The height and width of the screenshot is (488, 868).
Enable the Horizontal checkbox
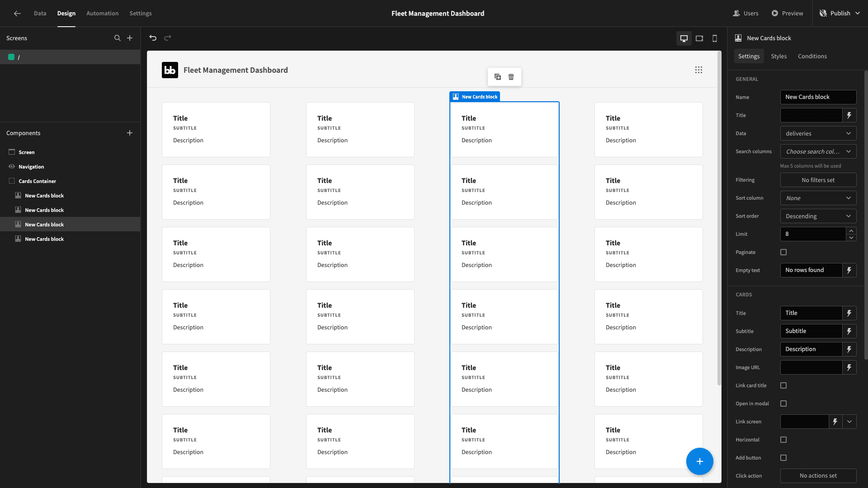783,440
